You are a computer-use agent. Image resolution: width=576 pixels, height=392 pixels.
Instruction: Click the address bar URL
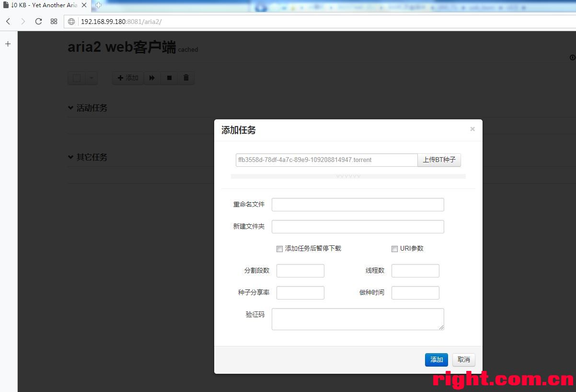point(121,22)
